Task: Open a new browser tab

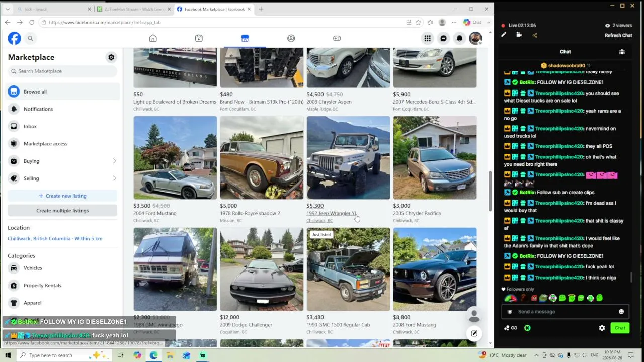Action: click(x=261, y=9)
